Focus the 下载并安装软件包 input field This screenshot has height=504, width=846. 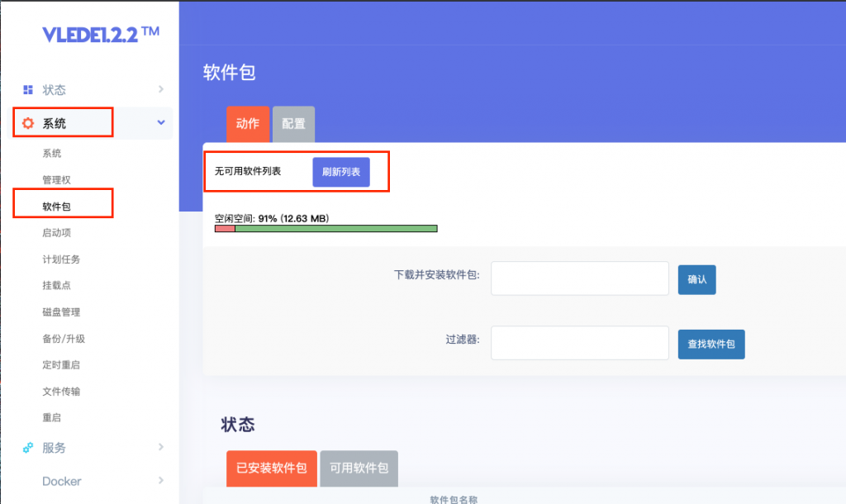579,278
